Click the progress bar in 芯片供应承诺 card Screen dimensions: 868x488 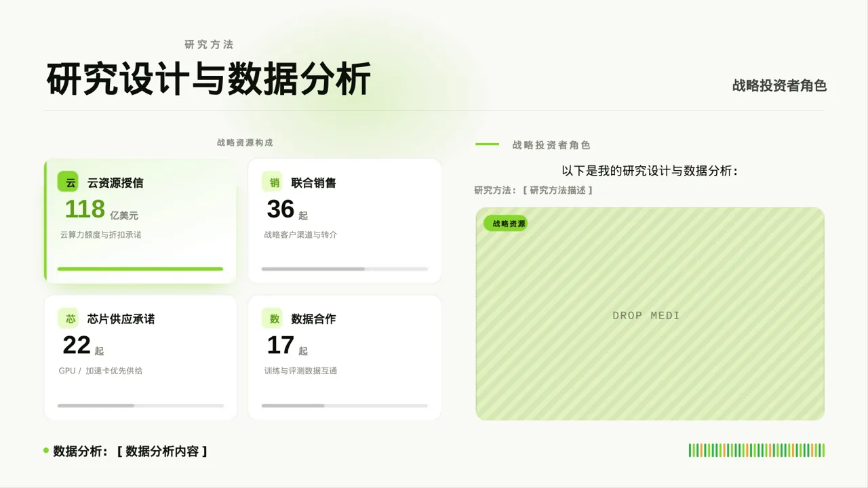point(140,405)
